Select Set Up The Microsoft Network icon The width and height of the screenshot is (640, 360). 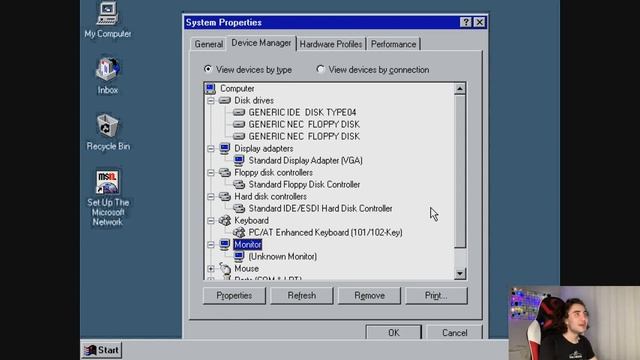[x=107, y=198]
